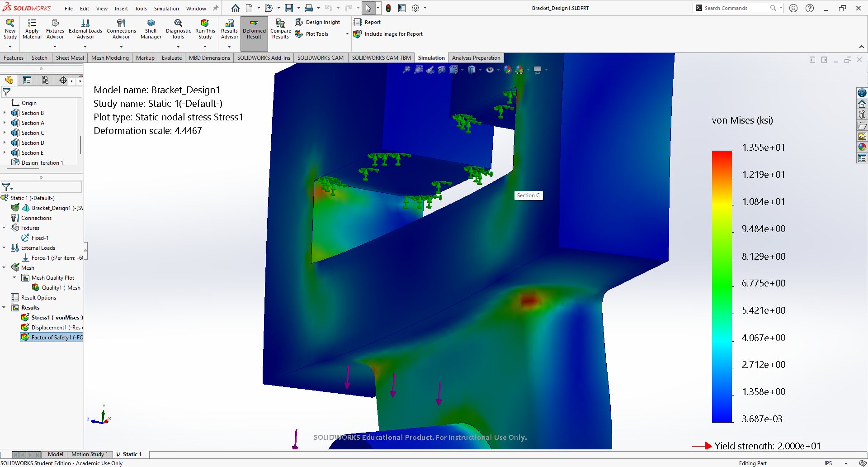Switch to the Model bottom tab

coord(56,454)
